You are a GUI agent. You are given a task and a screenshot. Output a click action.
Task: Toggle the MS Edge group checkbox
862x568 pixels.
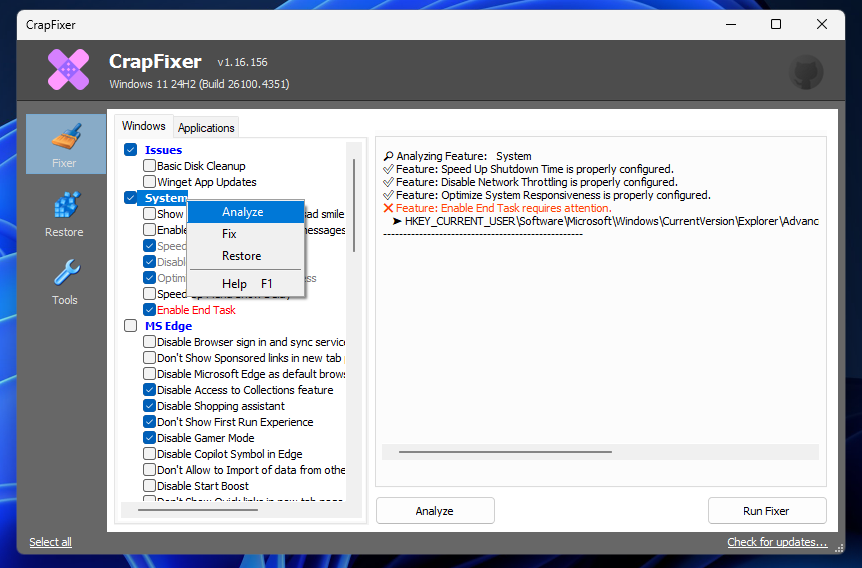[131, 326]
